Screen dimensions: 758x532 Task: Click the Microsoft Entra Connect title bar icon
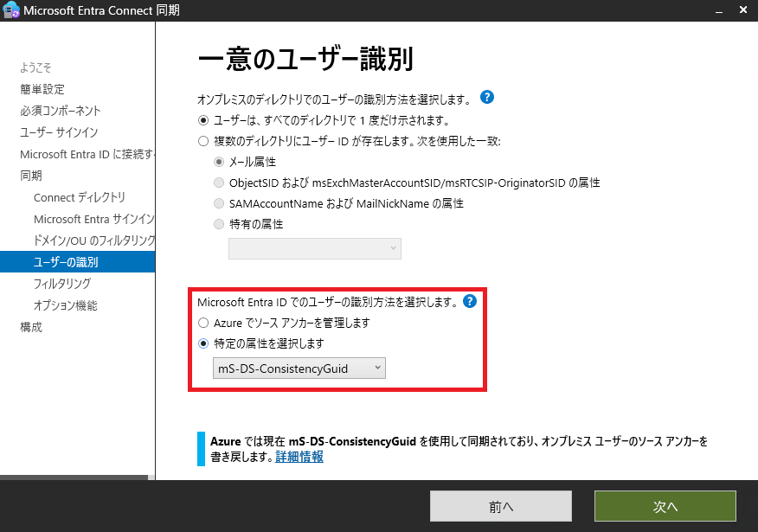12,10
